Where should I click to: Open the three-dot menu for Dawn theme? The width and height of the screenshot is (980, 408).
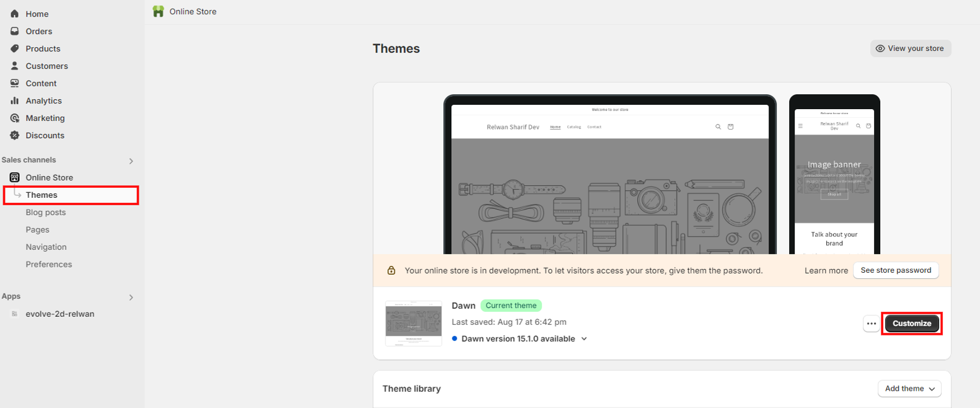(871, 324)
